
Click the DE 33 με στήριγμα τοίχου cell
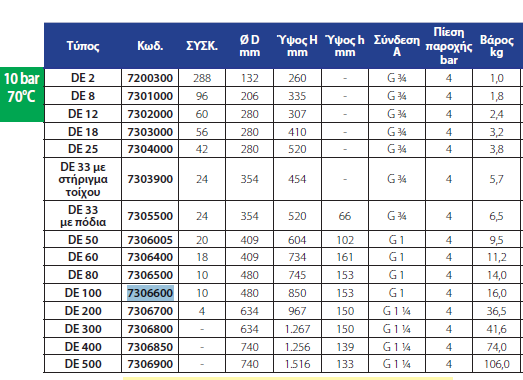[x=83, y=179]
